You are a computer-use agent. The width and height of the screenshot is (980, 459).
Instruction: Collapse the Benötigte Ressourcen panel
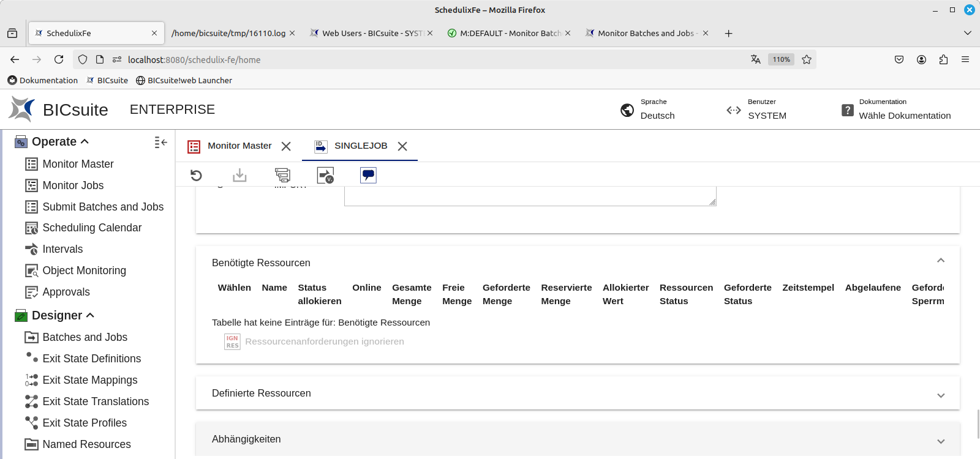click(941, 261)
